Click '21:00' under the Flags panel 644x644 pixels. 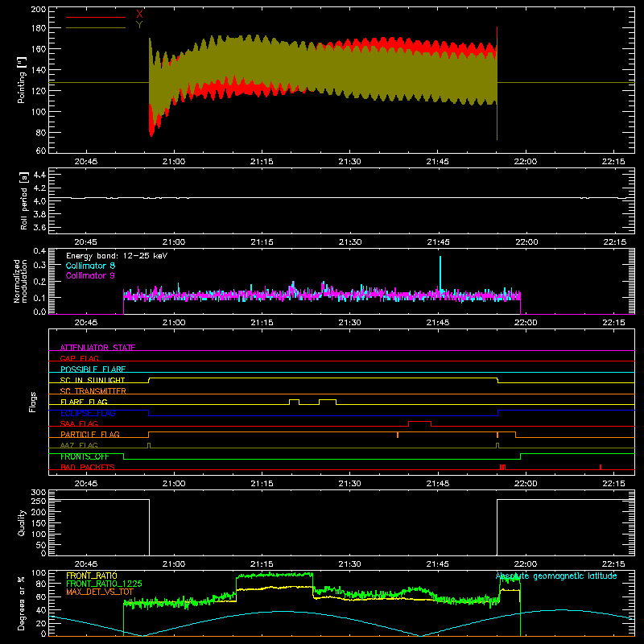tap(174, 484)
